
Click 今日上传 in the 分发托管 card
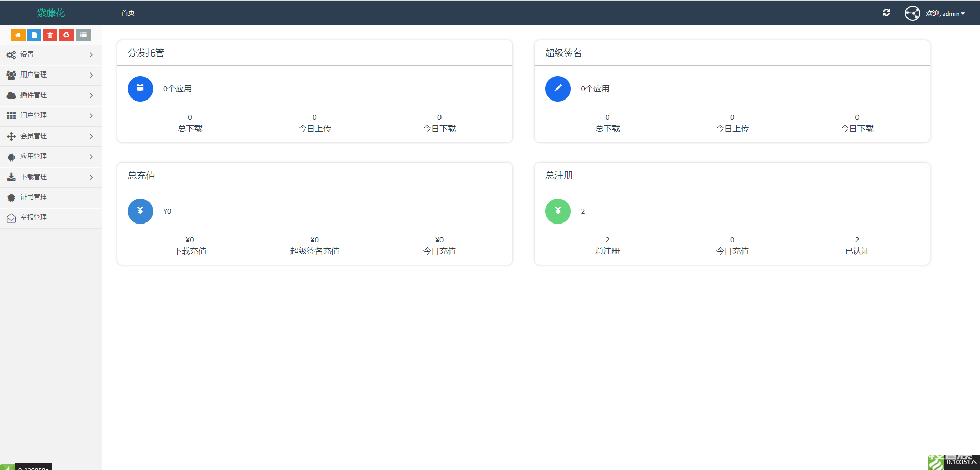[315, 129]
